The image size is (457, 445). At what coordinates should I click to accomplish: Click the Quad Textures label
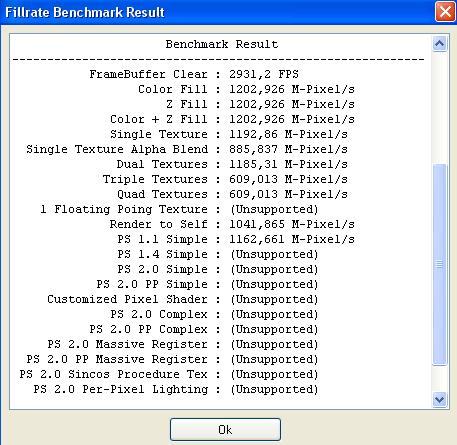point(162,194)
